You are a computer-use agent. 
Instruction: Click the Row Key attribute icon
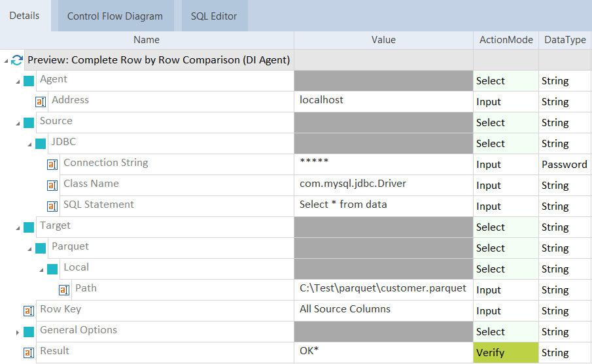coord(29,311)
